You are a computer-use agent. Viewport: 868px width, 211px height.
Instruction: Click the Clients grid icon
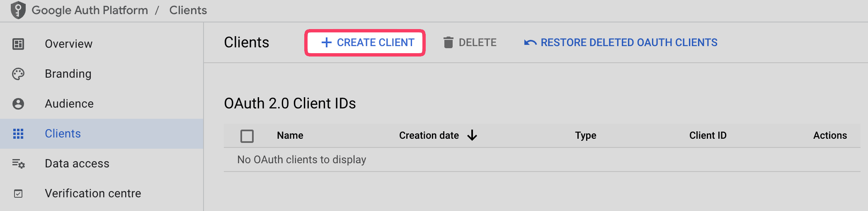pyautogui.click(x=18, y=134)
